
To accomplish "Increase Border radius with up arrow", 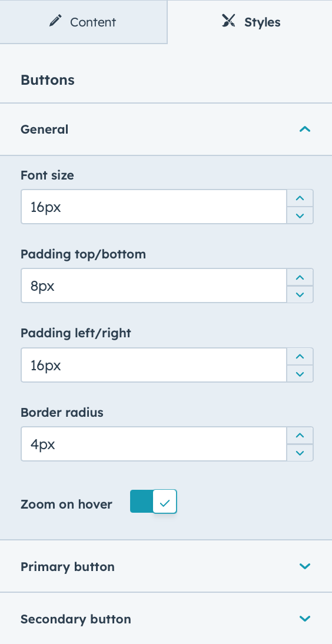I will point(300,436).
